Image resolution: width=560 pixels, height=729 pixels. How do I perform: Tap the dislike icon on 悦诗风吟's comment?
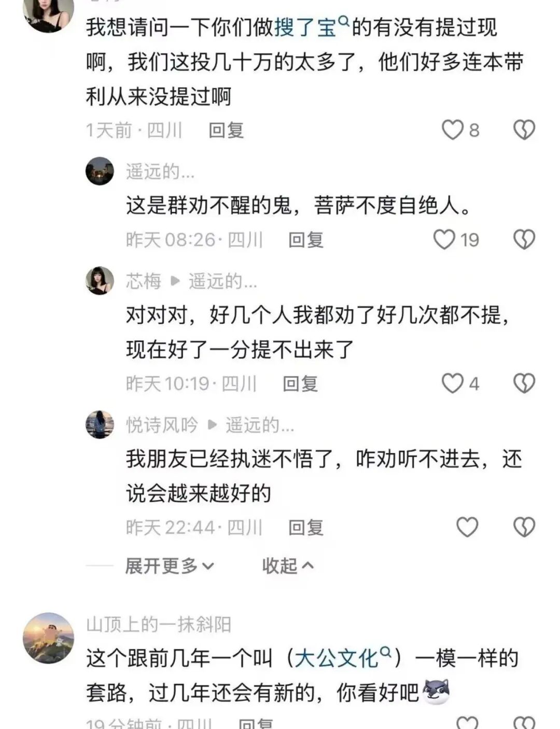pyautogui.click(x=525, y=527)
